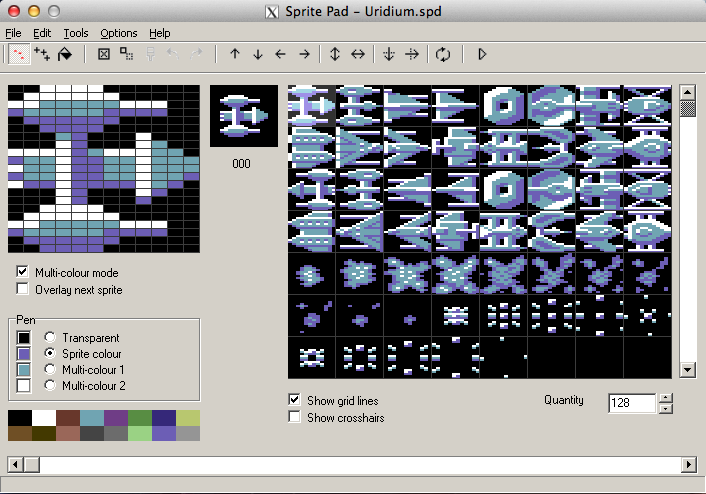Pick the yellow-green palette colour
706x494 pixels.
click(188, 418)
